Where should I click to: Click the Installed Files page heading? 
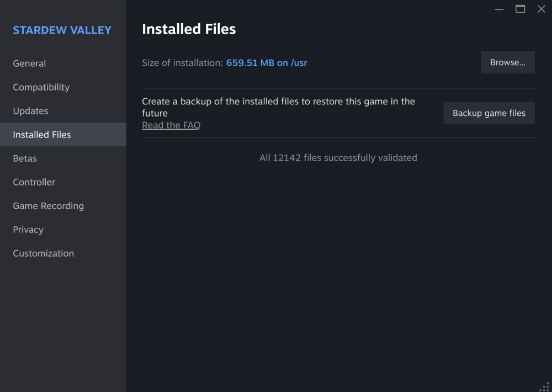189,29
